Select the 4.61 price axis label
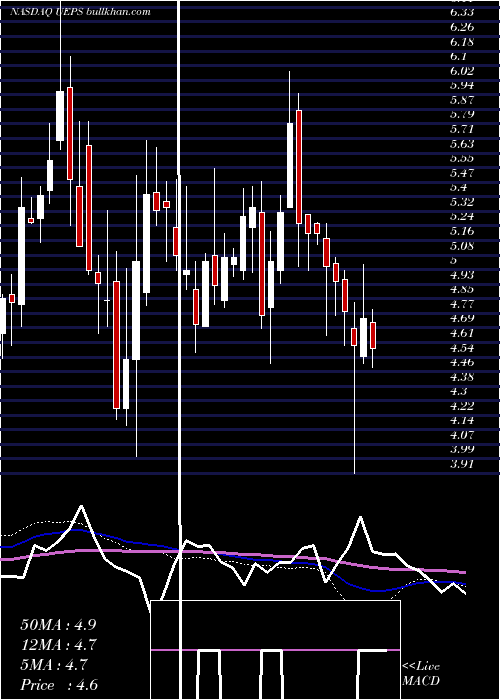 click(462, 333)
